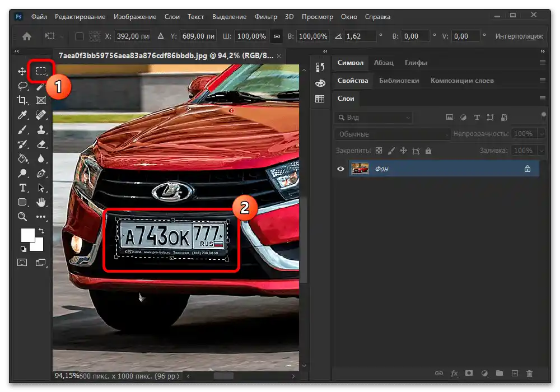Select the Hand tool
560x392 pixels.
[x=41, y=202]
